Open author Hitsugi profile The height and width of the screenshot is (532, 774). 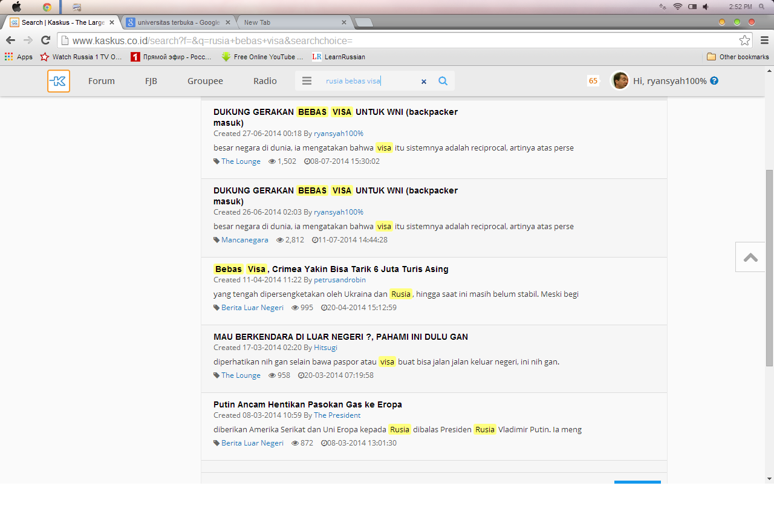pyautogui.click(x=325, y=348)
